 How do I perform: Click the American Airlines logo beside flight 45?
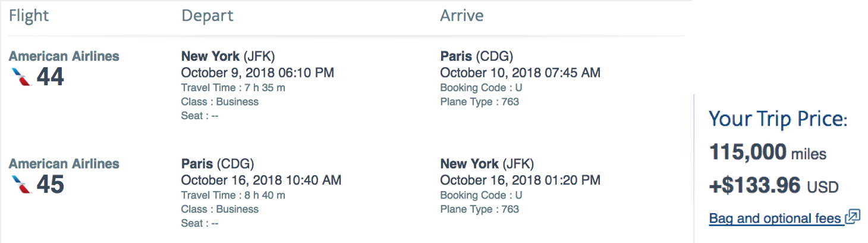pyautogui.click(x=21, y=184)
